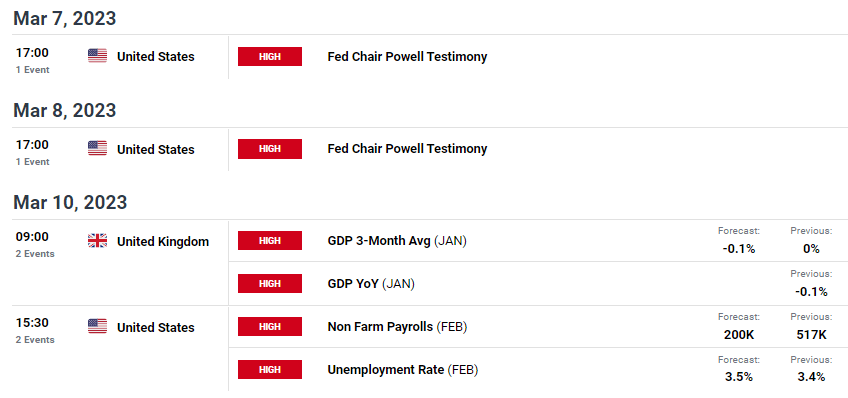The width and height of the screenshot is (848, 398).
Task: Open the Unemployment Rate (FEB) event
Action: point(403,370)
